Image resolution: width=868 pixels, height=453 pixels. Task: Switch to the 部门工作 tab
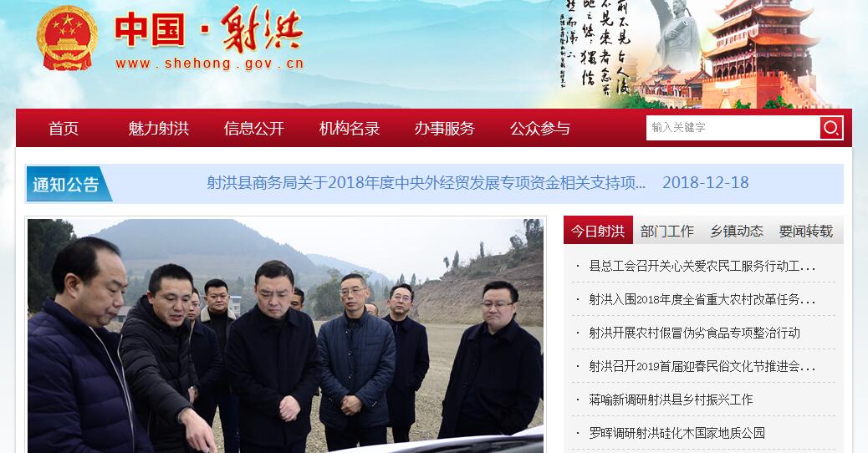(667, 230)
